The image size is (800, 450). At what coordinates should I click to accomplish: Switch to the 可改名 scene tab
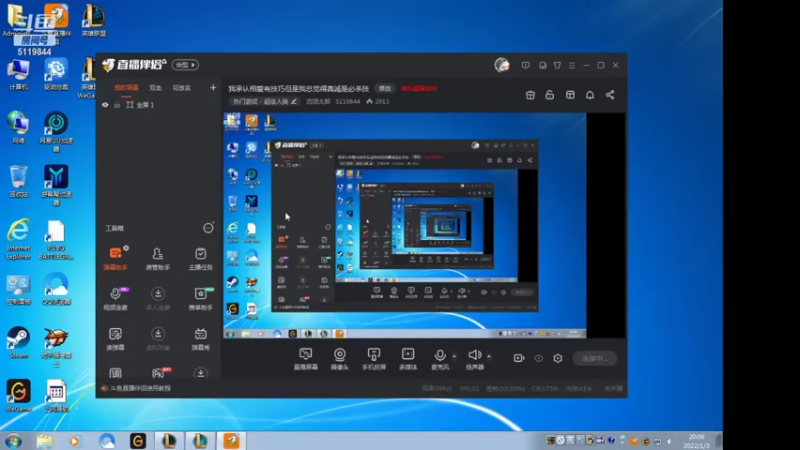click(182, 88)
